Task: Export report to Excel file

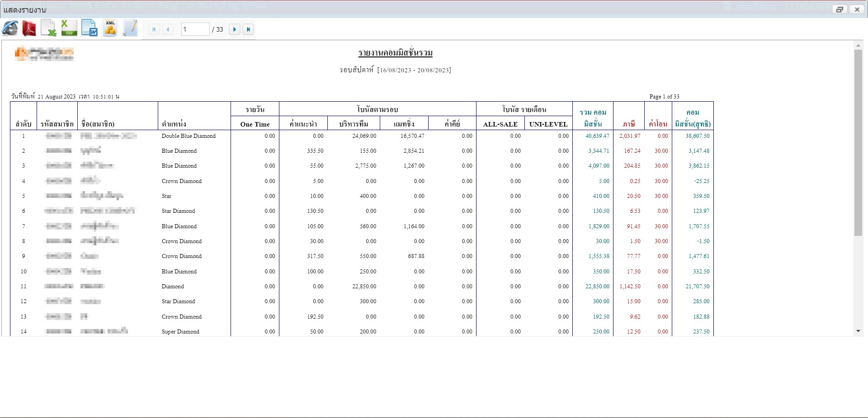Action: [48, 29]
